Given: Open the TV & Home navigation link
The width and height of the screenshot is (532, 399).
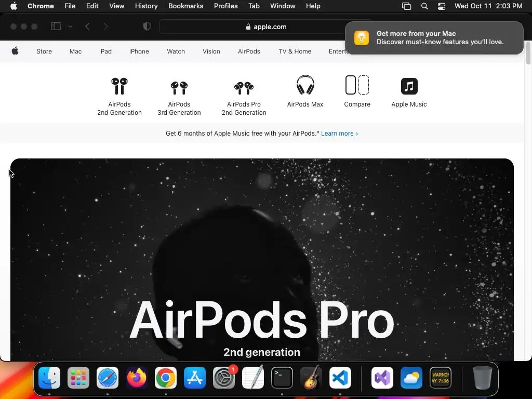Looking at the screenshot, I should pyautogui.click(x=295, y=51).
